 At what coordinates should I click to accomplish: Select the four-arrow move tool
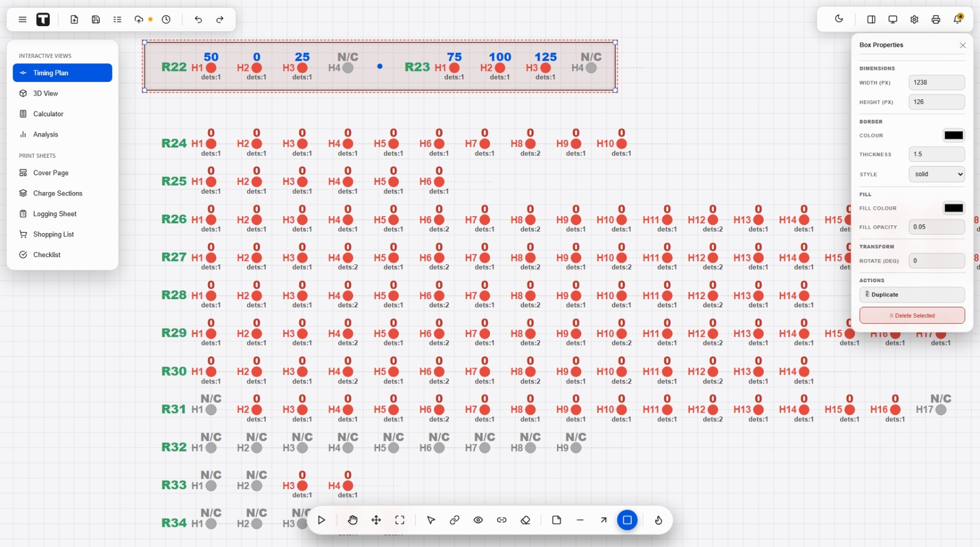(x=376, y=520)
